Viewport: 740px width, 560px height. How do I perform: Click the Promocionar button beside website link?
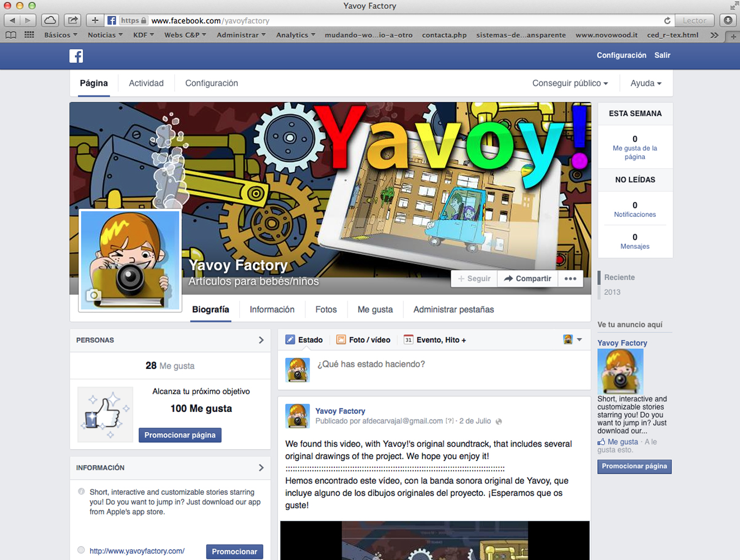coord(235,551)
